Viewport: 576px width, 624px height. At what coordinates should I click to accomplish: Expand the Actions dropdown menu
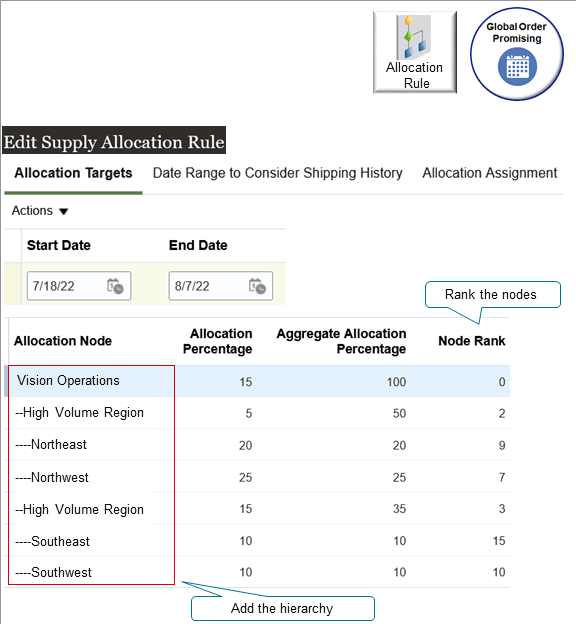(40, 211)
